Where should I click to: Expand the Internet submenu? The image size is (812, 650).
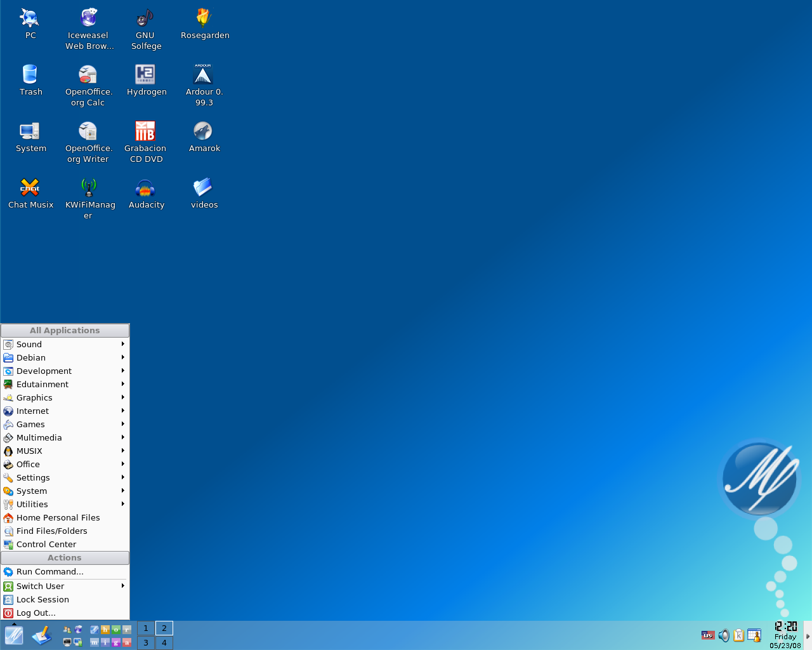click(x=65, y=411)
